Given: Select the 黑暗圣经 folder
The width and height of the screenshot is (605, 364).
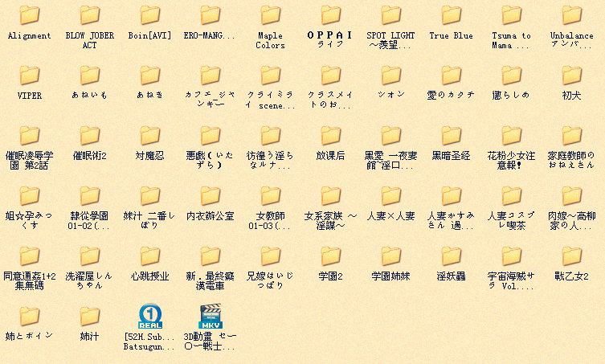Looking at the screenshot, I should coord(452,136).
